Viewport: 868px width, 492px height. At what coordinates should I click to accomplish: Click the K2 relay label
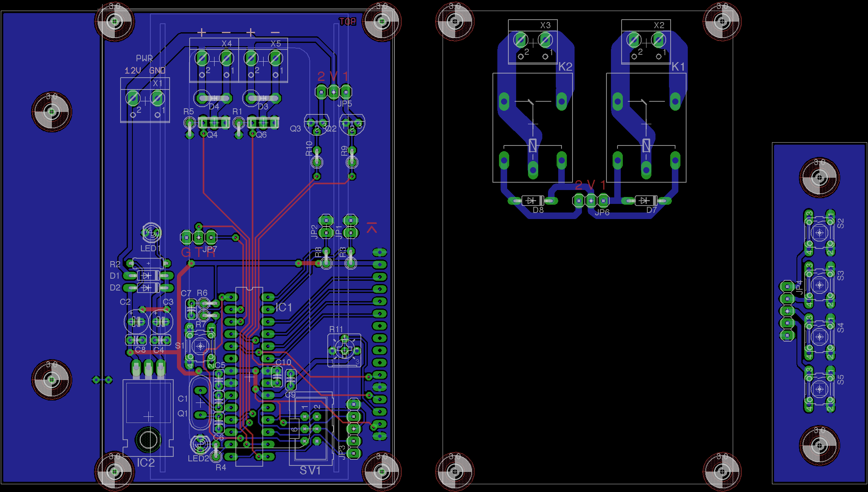click(x=565, y=67)
